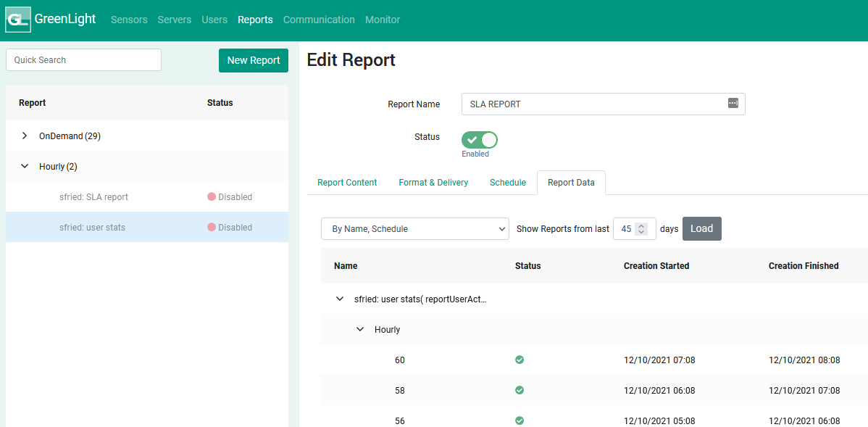The height and width of the screenshot is (427, 868).
Task: Collapse the Hourly (2) report group
Action: coord(25,166)
